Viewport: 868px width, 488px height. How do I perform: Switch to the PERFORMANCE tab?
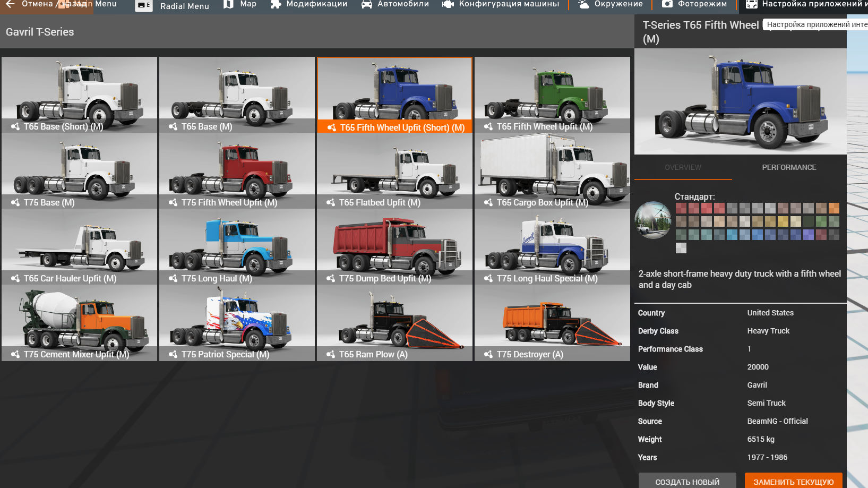pyautogui.click(x=789, y=167)
